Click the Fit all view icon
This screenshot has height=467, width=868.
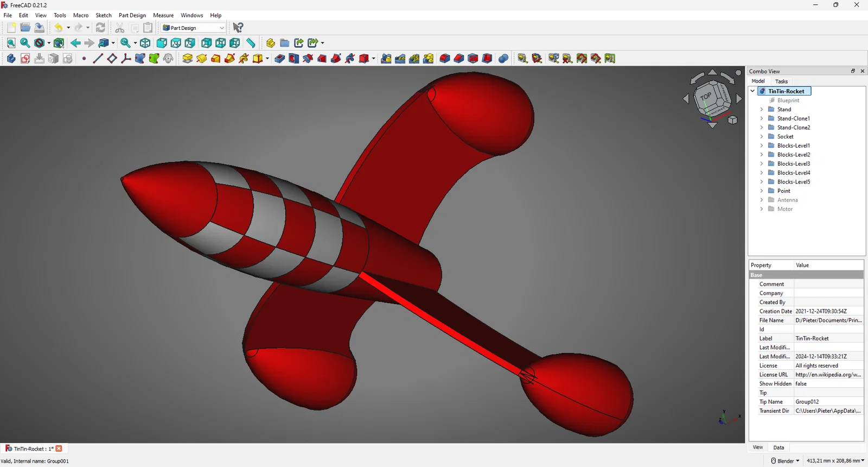click(x=11, y=43)
